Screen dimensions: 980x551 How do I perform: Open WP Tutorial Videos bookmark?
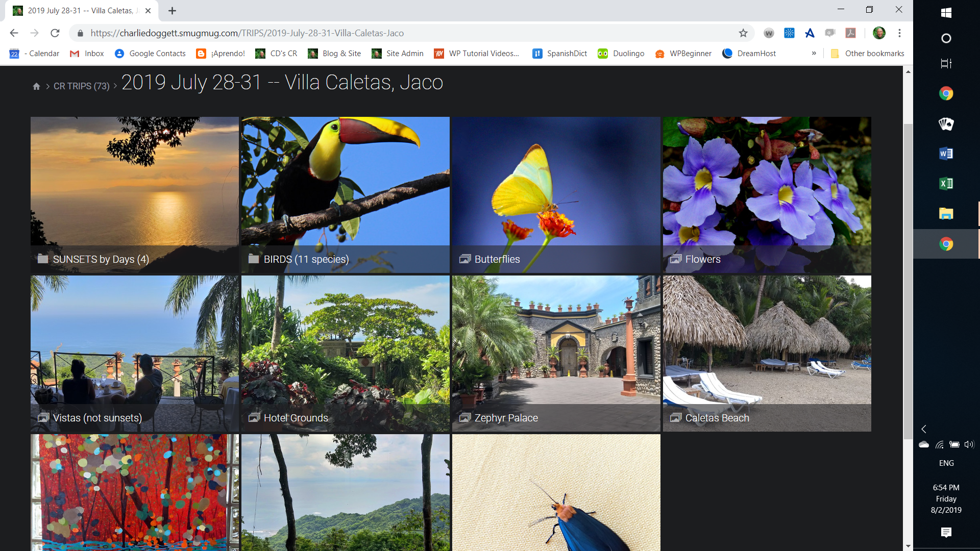click(476, 54)
